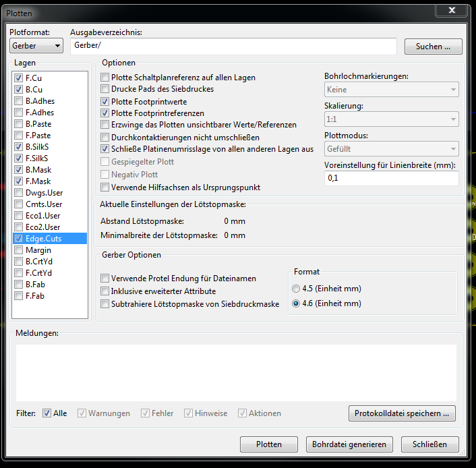Disable Plotte Footprintwerte option
Viewport: 476px width, 468px height.
click(105, 101)
